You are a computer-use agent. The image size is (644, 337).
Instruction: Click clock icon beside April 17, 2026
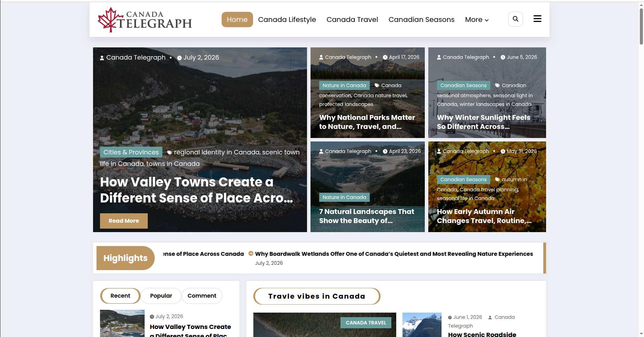coord(385,57)
